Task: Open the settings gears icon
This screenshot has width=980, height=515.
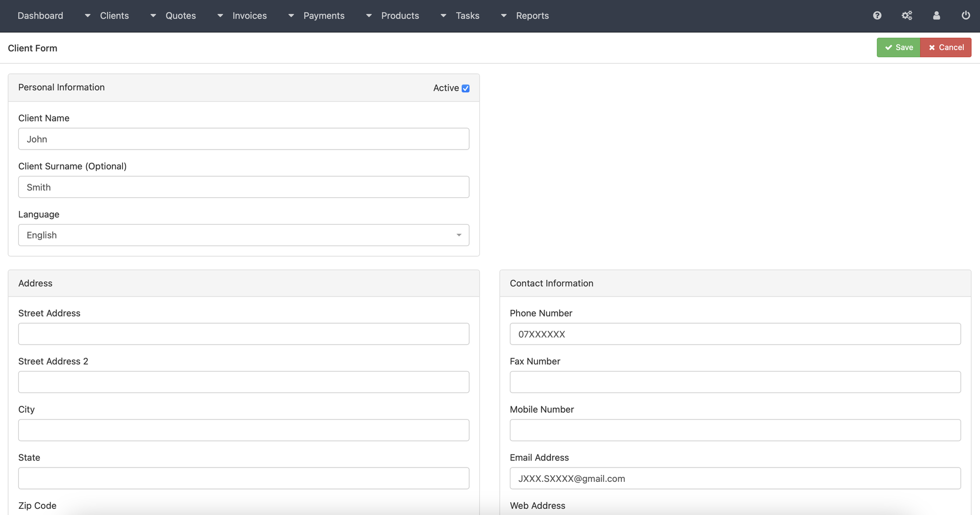Action: [906, 15]
